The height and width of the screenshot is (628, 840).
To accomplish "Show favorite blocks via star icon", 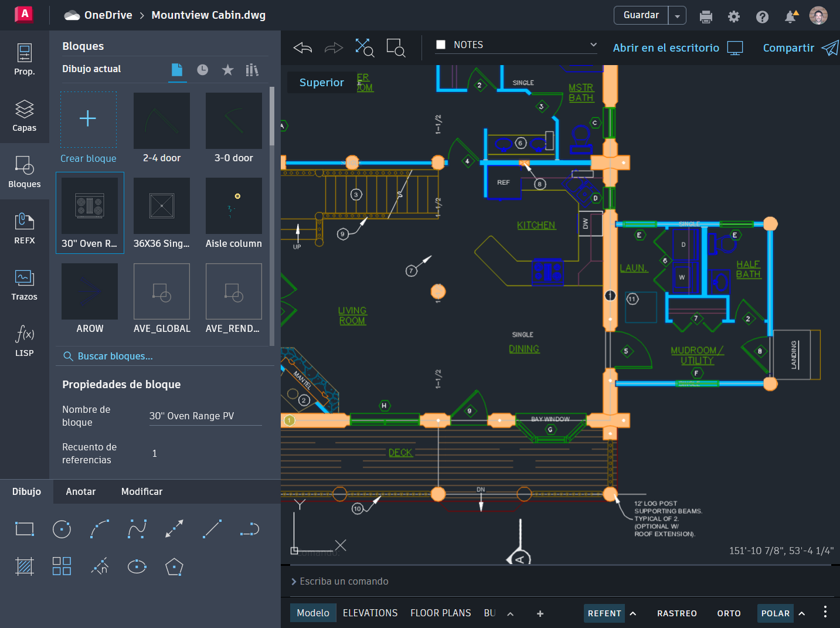I will 227,70.
